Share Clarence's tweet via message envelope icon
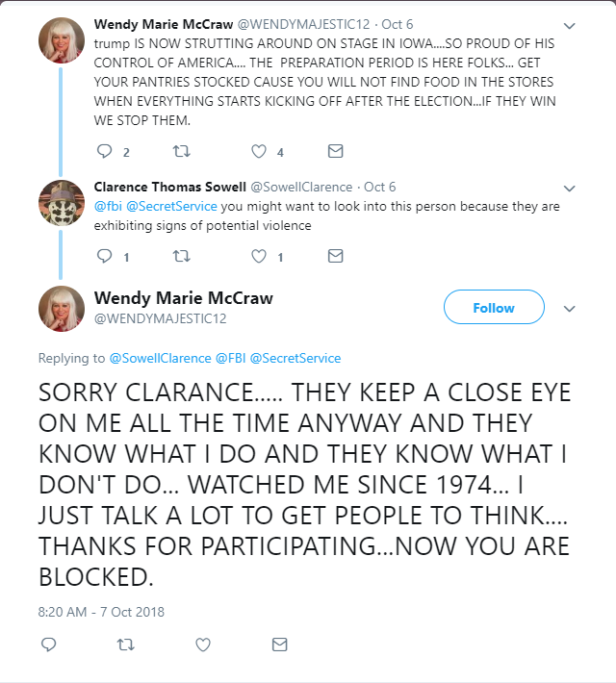The height and width of the screenshot is (683, 616). coord(335,256)
